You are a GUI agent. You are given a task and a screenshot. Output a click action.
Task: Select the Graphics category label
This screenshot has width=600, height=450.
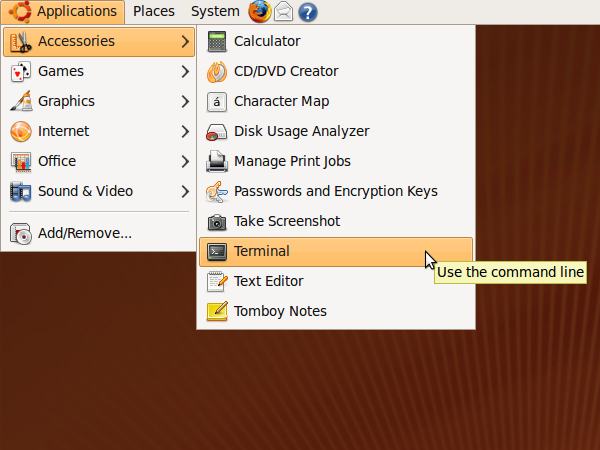point(66,101)
